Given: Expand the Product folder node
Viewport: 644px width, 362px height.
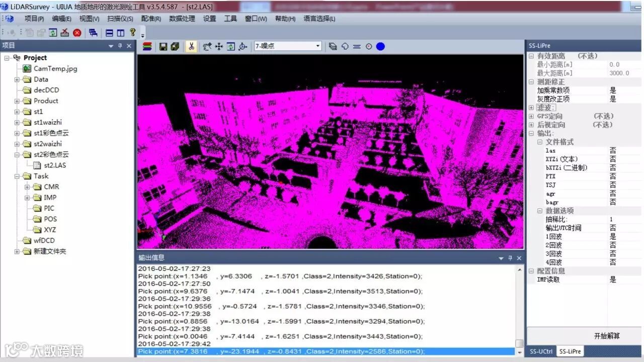Looking at the screenshot, I should point(17,101).
